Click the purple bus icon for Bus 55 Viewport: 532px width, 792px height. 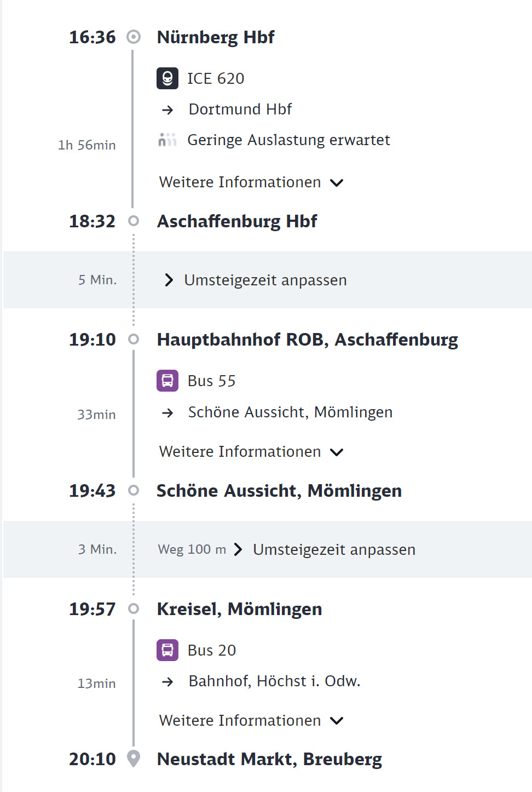167,381
